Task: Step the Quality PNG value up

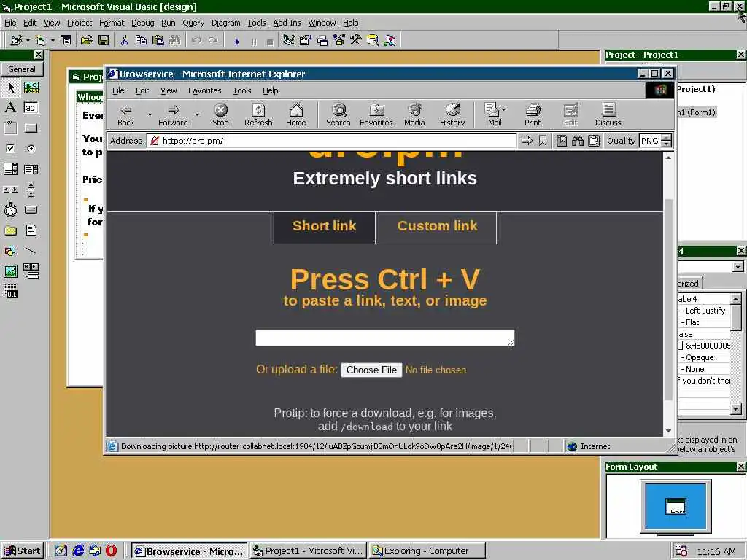Action: click(667, 138)
